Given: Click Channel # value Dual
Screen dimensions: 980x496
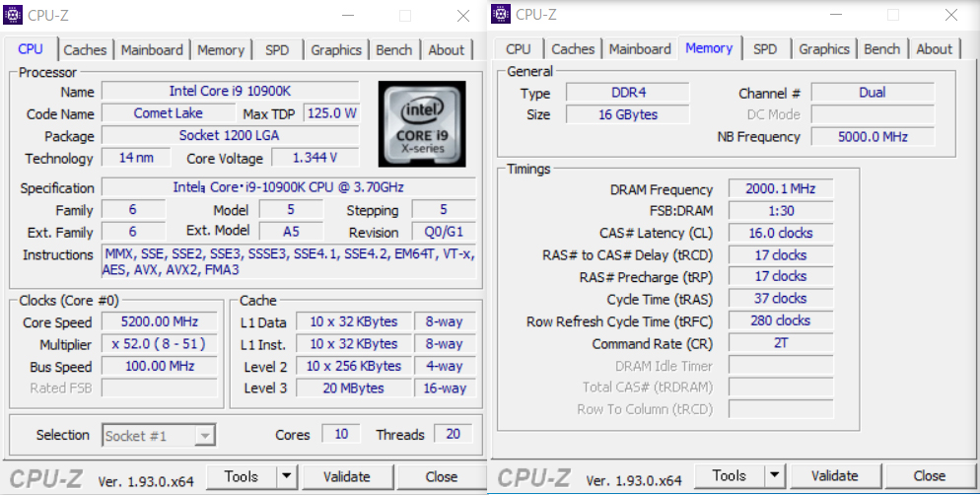Looking at the screenshot, I should click(873, 93).
